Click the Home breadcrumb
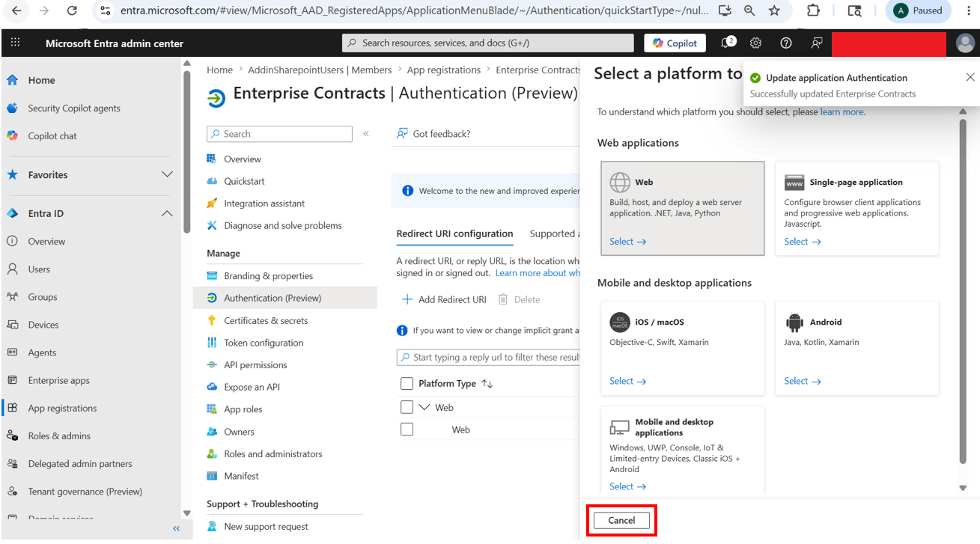Image resolution: width=980 pixels, height=544 pixels. (x=219, y=70)
